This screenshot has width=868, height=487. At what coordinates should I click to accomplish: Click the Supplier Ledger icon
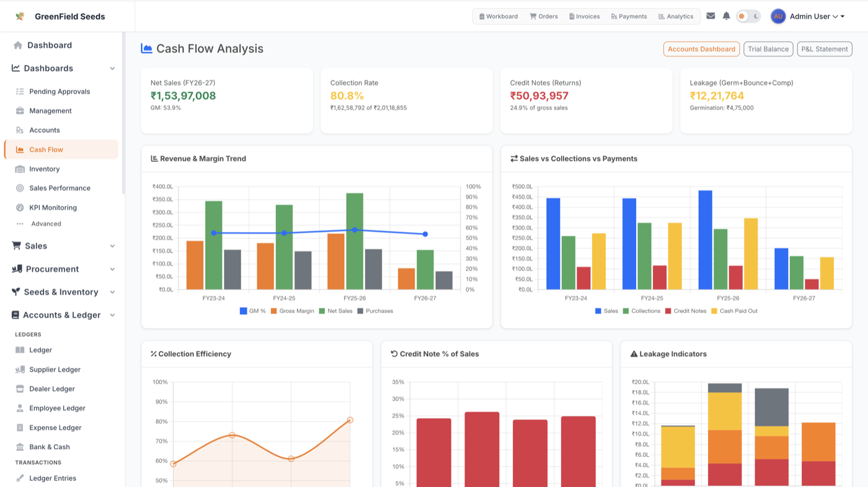pos(20,369)
